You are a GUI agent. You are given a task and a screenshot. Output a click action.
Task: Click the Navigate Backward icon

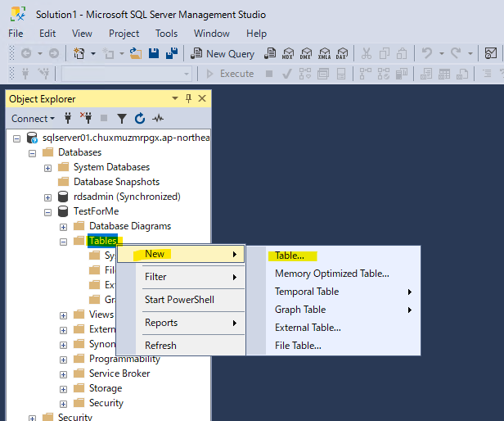tap(26, 53)
